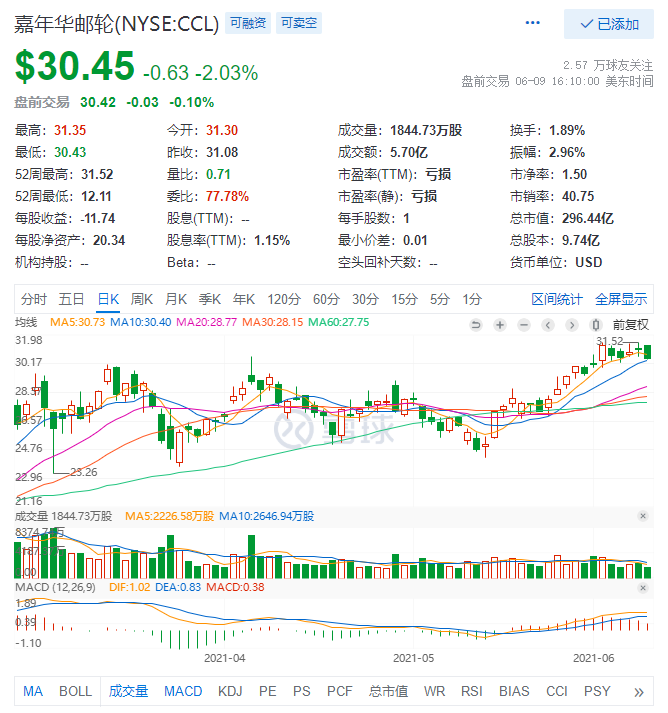
Task: Click the MA10:30.40 legend label
Action: pyautogui.click(x=141, y=322)
